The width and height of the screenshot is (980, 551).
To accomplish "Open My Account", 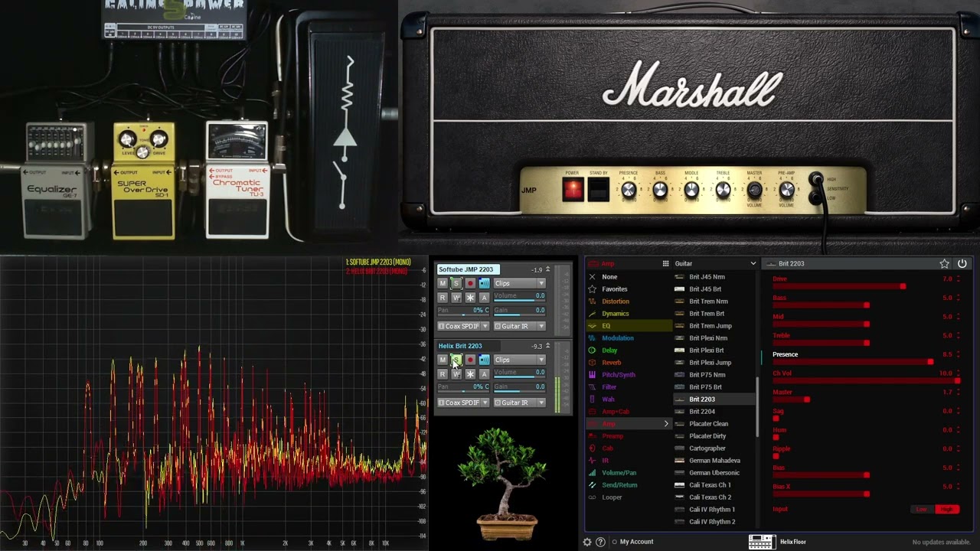I will 636,542.
